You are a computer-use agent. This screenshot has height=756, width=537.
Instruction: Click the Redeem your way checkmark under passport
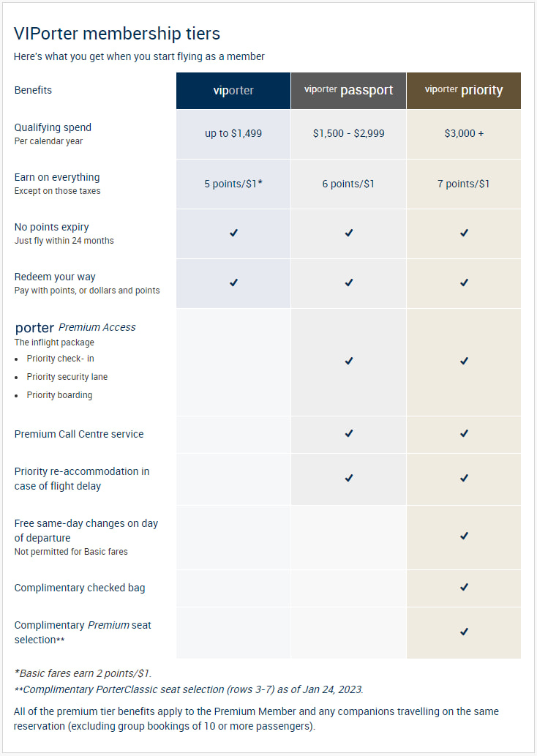[x=349, y=282]
